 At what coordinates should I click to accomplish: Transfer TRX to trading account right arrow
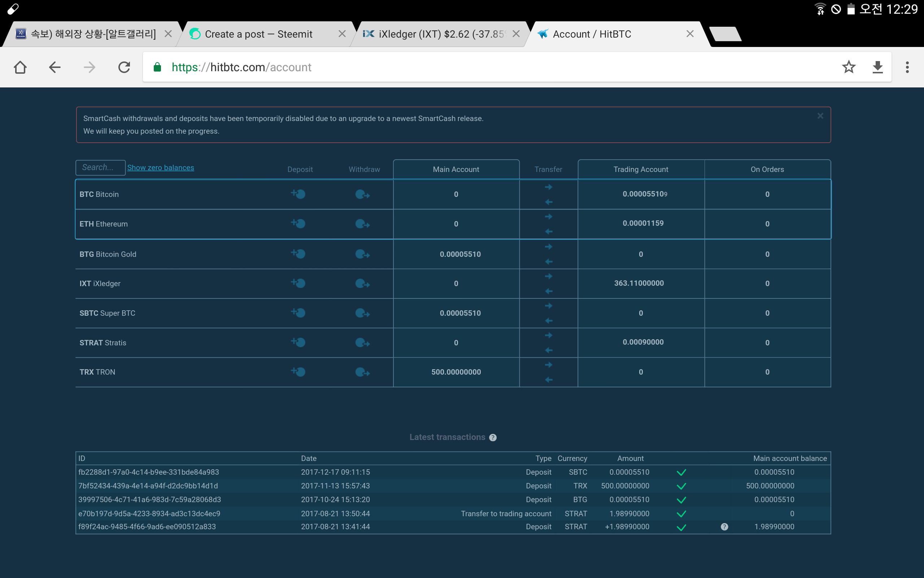[x=549, y=365]
